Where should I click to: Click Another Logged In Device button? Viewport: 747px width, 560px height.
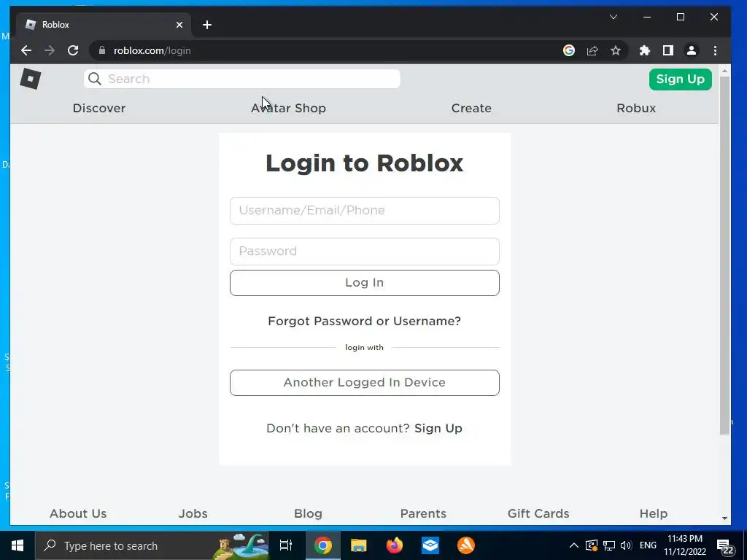coord(365,383)
